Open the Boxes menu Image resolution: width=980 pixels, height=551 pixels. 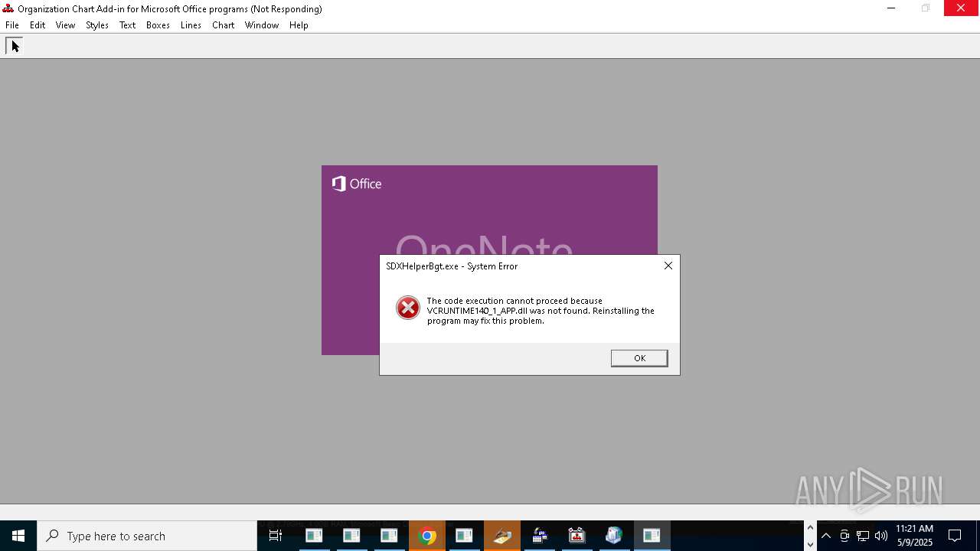158,25
